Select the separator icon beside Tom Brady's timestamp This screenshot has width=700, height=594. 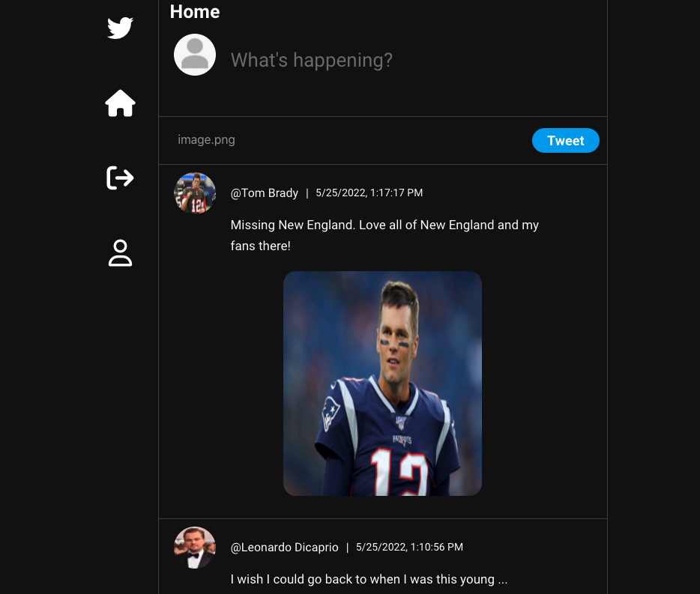point(307,193)
